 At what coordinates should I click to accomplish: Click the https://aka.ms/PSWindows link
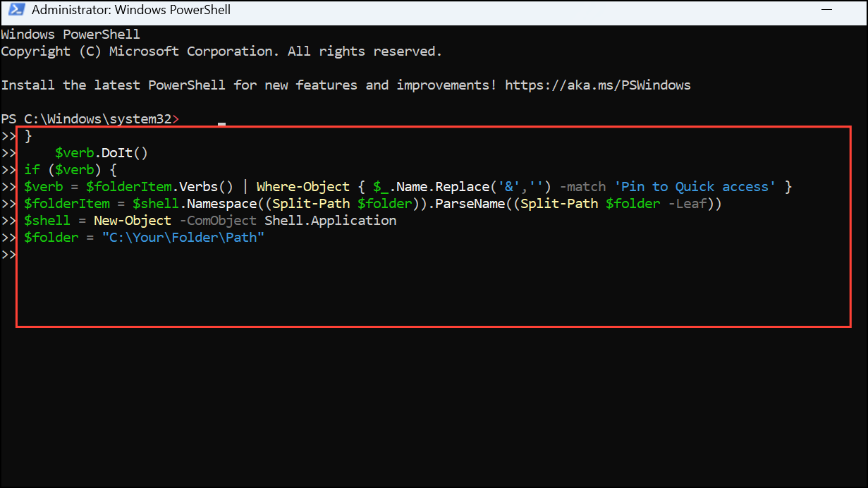(x=597, y=85)
